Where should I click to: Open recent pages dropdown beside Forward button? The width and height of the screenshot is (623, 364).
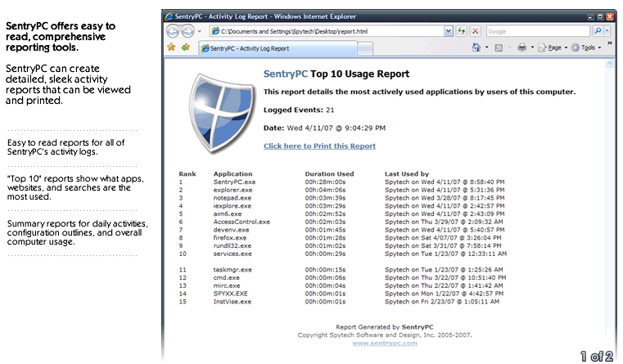(x=200, y=31)
